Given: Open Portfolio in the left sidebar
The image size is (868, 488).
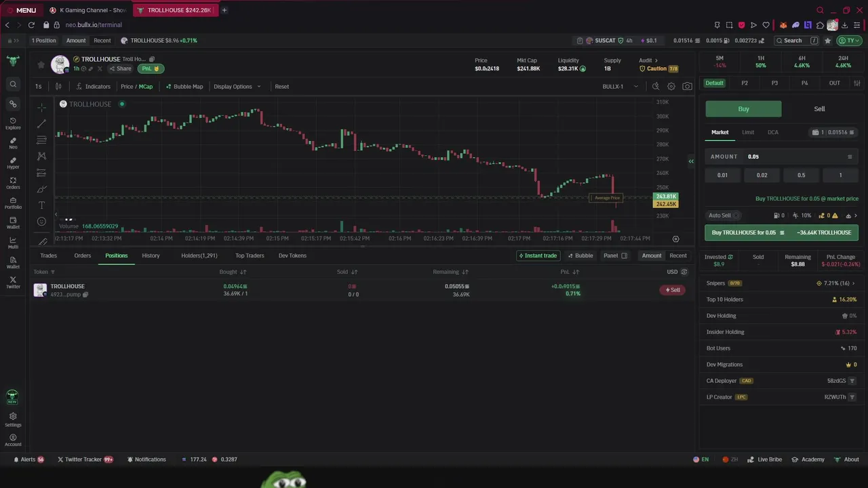Looking at the screenshot, I should tap(13, 203).
